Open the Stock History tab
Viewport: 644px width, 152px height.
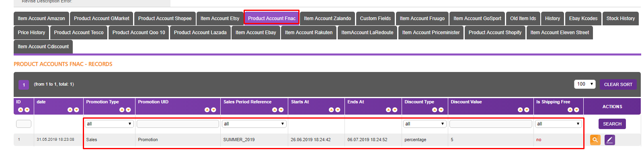[x=620, y=18]
